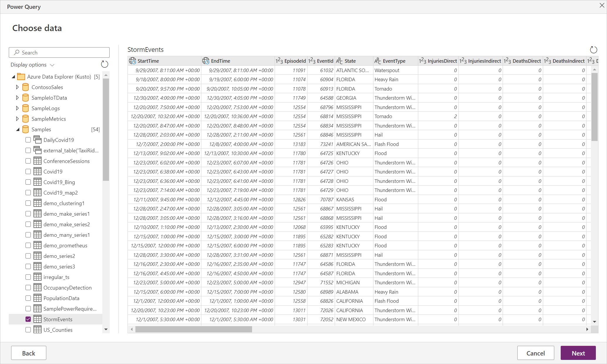Click the ABC text icon on State column
The width and height of the screenshot is (607, 364).
tap(339, 61)
